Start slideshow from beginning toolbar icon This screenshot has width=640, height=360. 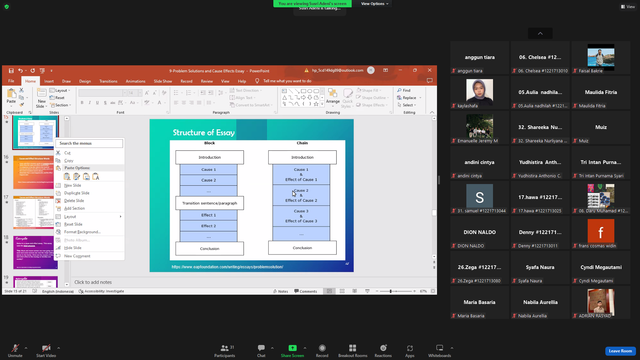click(x=42, y=71)
